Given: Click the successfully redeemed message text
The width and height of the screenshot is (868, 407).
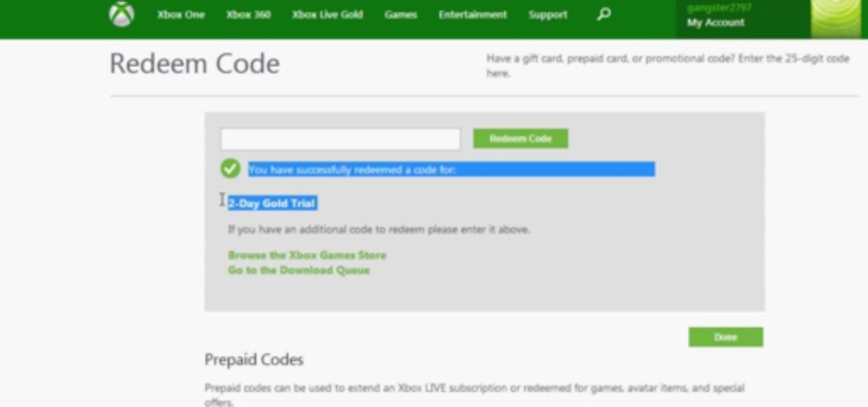Looking at the screenshot, I should coord(352,170).
